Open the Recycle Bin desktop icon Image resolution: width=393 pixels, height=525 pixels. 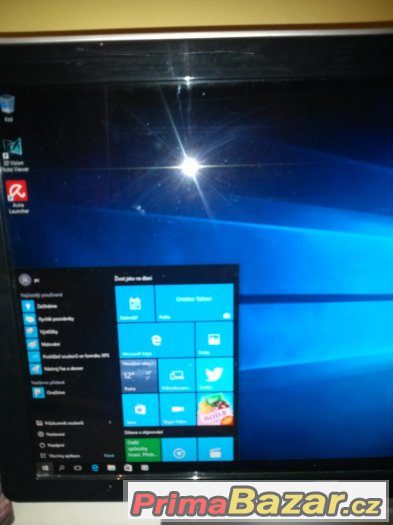[x=8, y=108]
